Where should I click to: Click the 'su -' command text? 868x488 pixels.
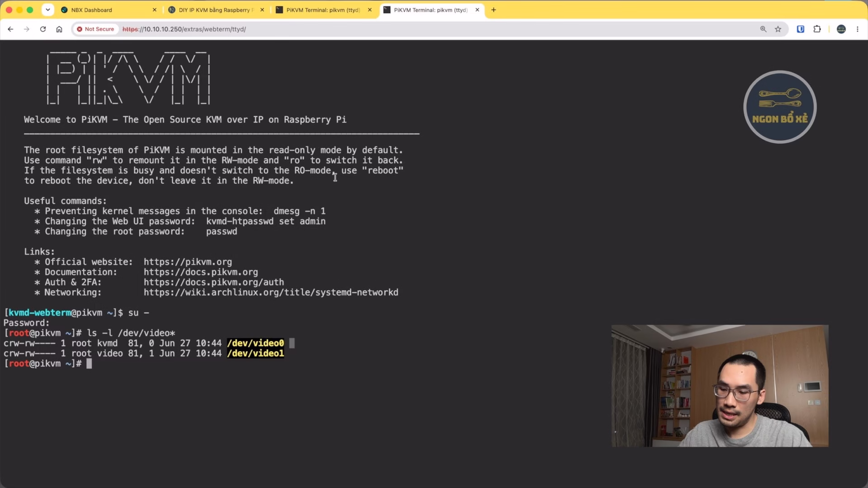(x=139, y=313)
